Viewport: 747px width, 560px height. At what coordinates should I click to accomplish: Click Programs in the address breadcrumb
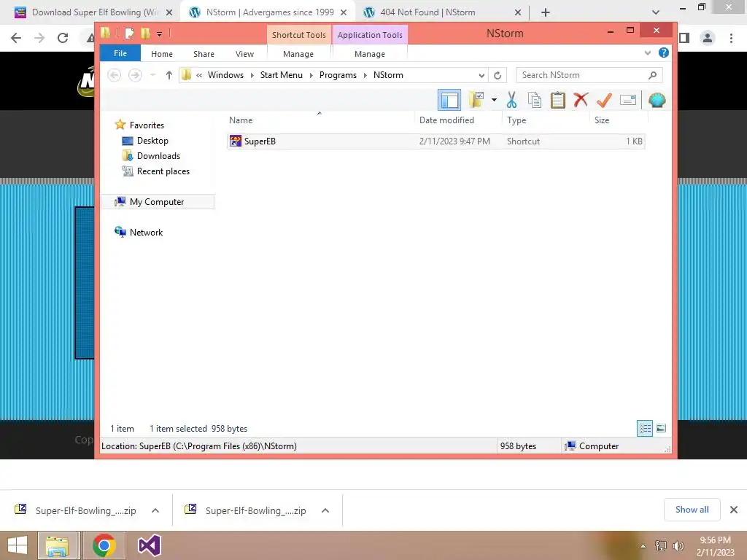coord(338,75)
